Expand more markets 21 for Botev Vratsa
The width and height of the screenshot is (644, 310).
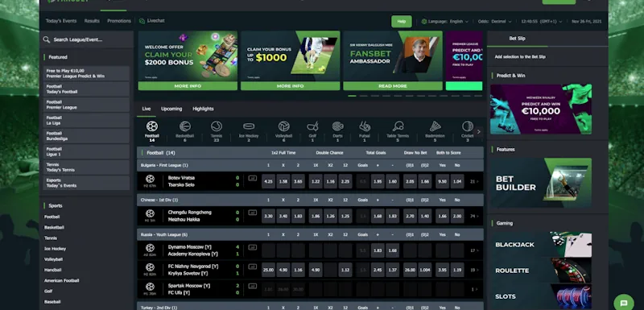coord(474,181)
